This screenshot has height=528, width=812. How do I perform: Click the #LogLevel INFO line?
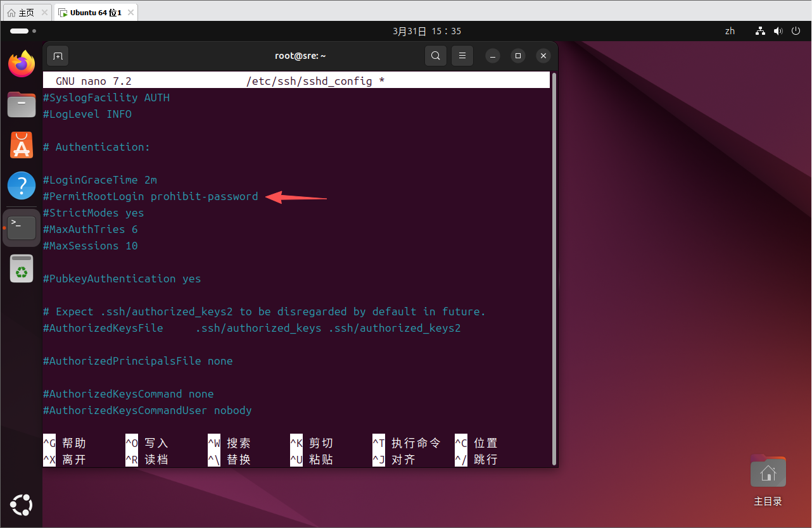[87, 114]
